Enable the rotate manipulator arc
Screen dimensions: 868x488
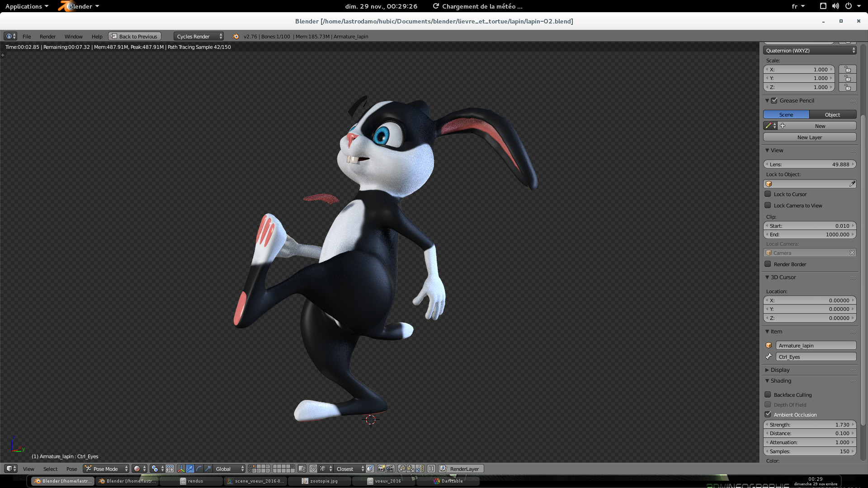(199, 469)
